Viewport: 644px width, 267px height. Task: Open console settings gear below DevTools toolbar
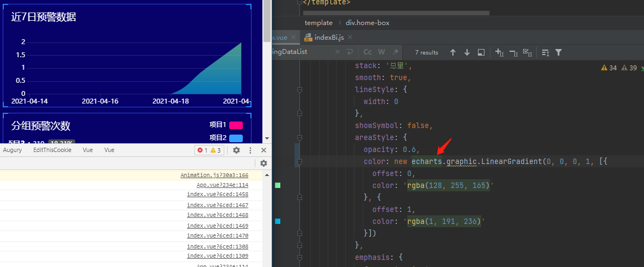(263, 163)
